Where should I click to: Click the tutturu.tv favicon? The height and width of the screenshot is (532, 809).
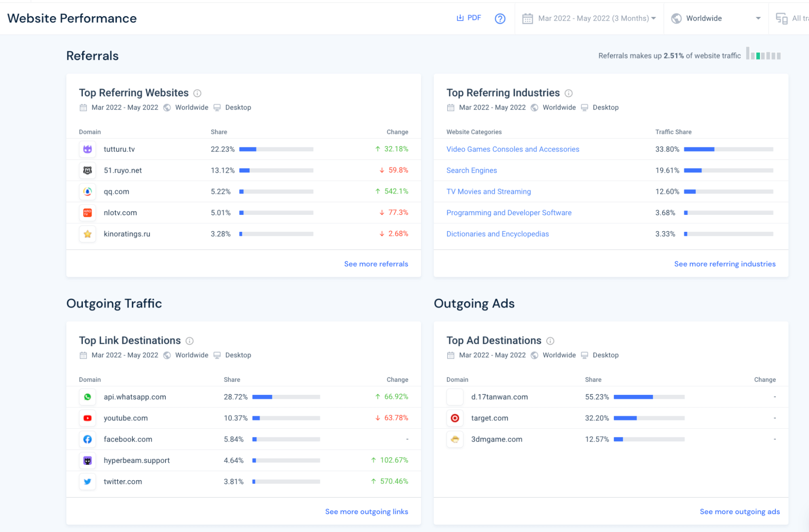(87, 149)
